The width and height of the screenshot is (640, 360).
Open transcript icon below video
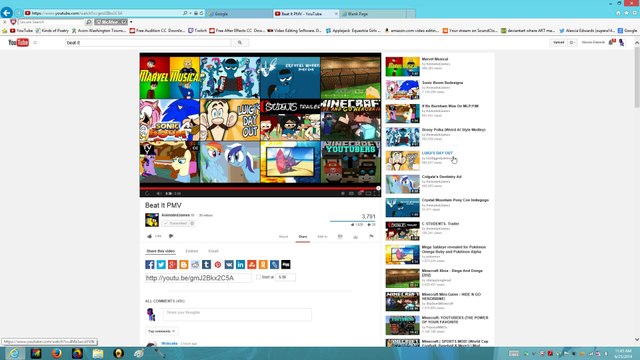340,236
